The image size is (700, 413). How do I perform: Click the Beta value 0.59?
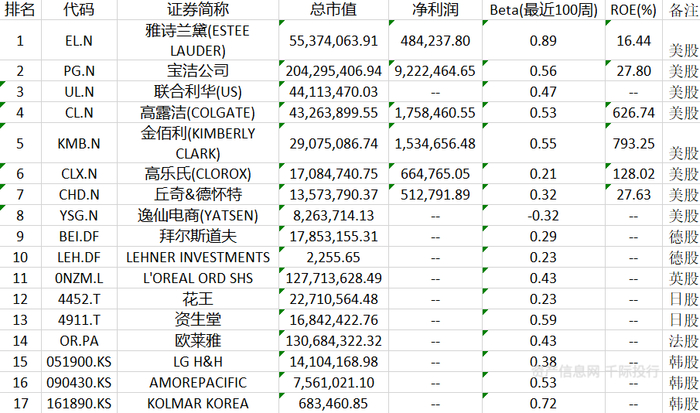[543, 321]
